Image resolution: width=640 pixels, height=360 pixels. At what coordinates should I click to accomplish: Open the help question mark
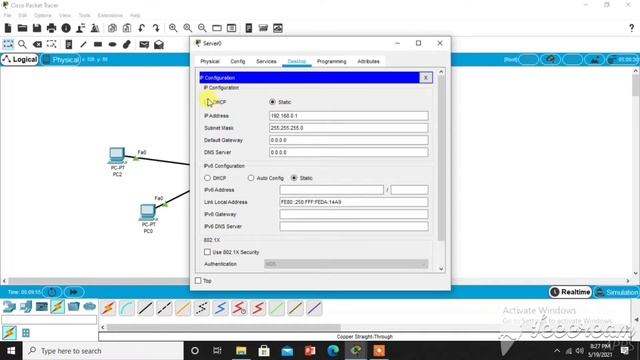click(x=631, y=28)
